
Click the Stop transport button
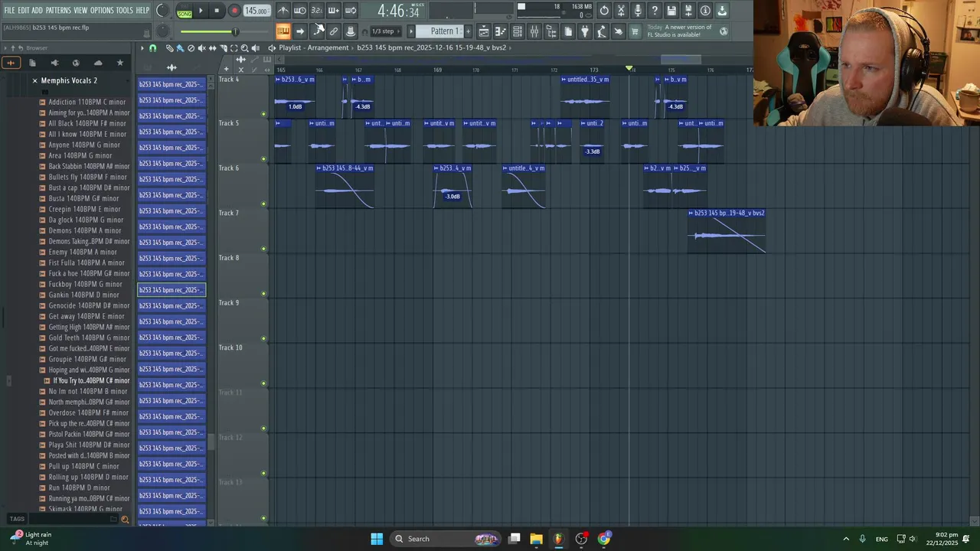217,11
